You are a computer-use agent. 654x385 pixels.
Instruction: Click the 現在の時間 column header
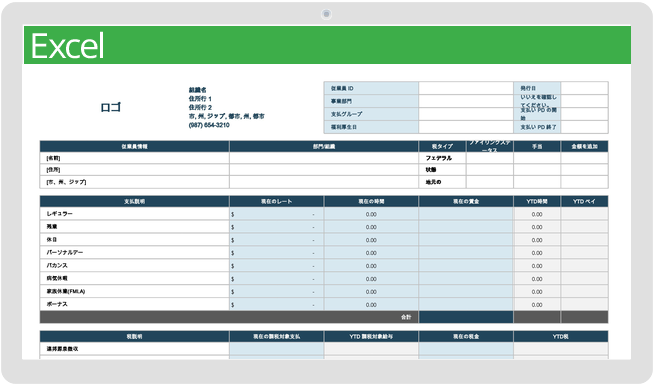pos(371,201)
